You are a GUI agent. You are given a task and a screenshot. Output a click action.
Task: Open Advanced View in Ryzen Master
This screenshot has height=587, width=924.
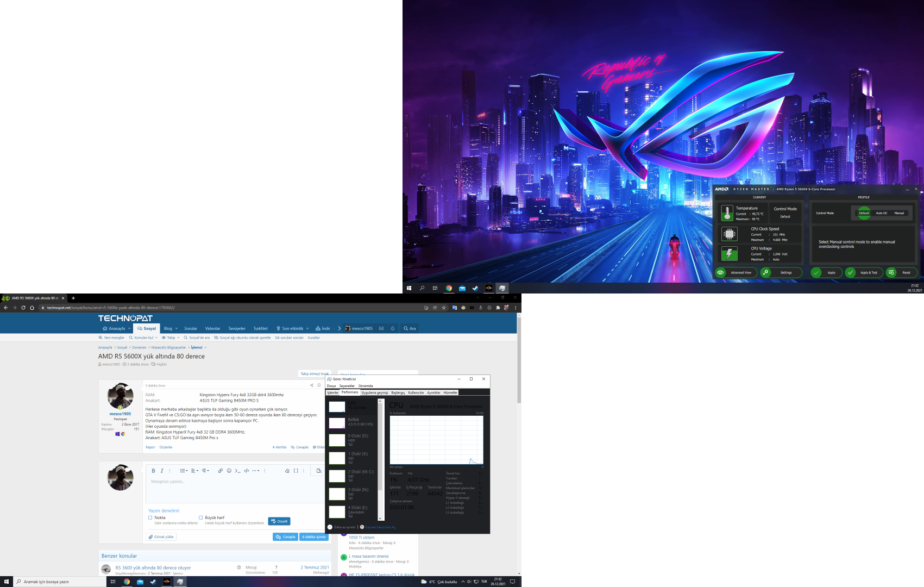pos(736,273)
